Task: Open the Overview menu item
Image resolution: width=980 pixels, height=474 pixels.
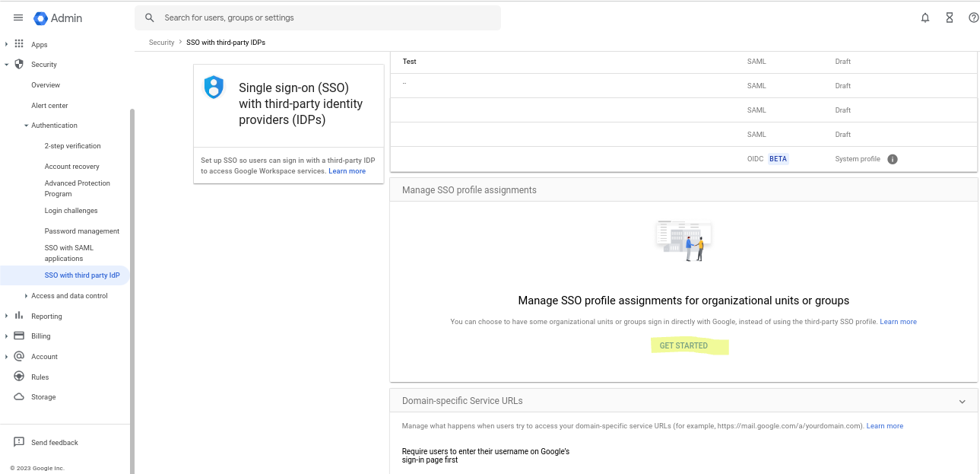Action: [x=46, y=85]
